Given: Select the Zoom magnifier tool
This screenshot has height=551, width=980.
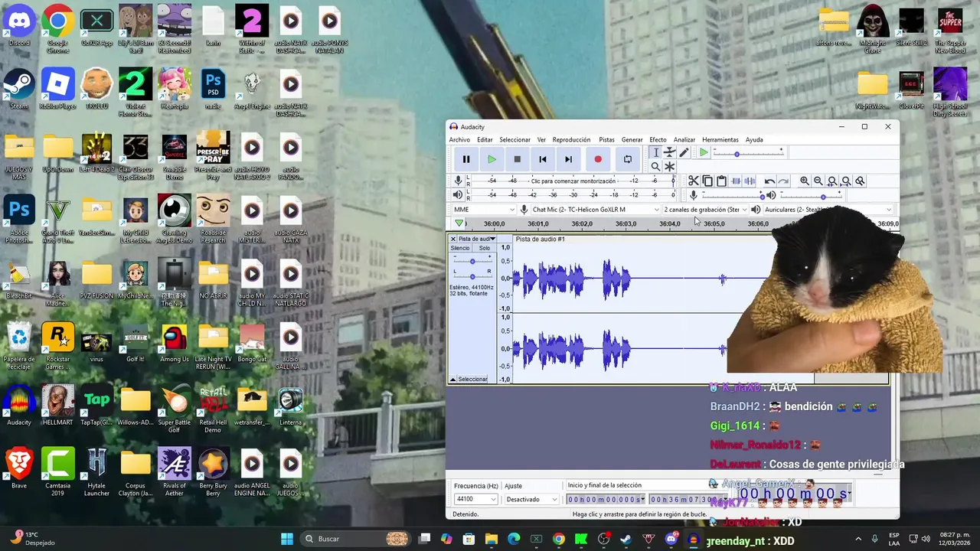Looking at the screenshot, I should pos(655,166).
